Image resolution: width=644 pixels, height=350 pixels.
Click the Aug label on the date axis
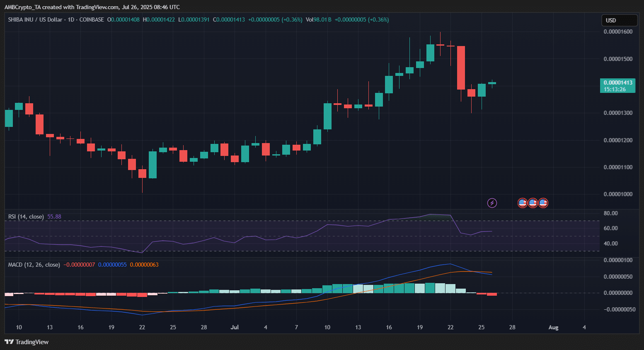(553, 327)
